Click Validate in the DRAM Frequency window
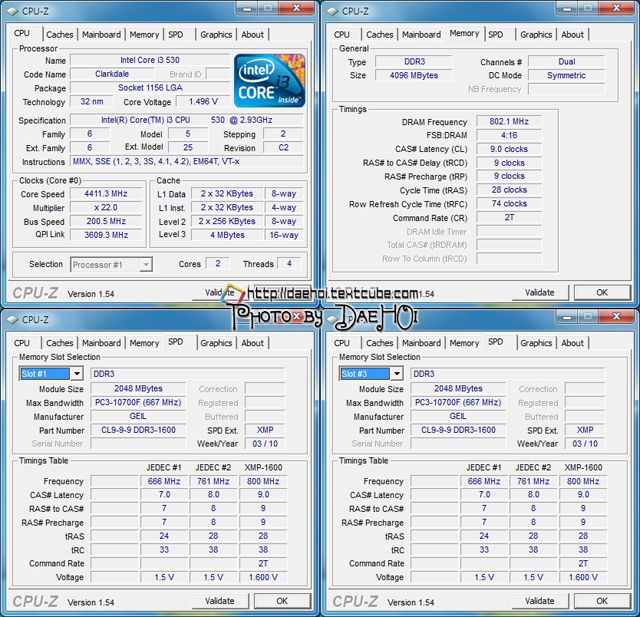 (540, 293)
